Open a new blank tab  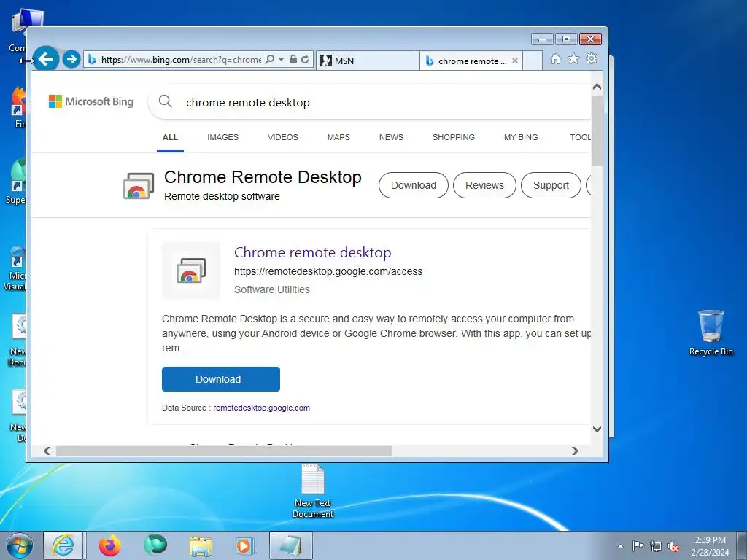tap(533, 61)
